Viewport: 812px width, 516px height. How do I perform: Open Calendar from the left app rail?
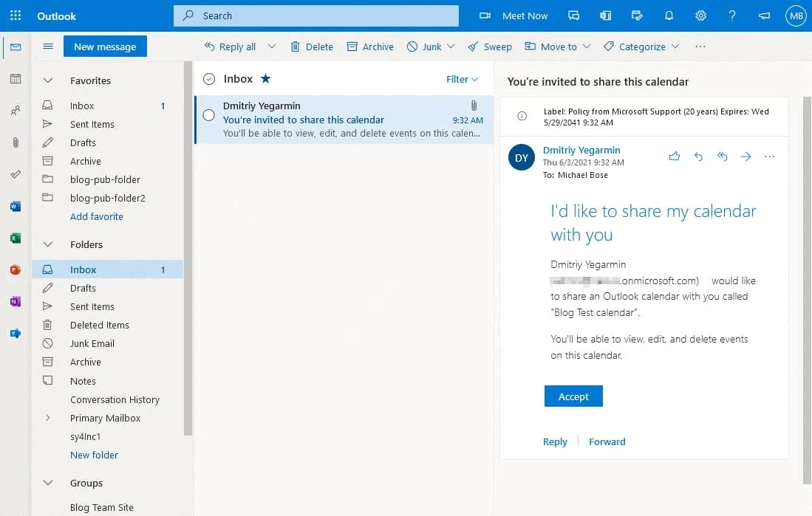click(16, 79)
